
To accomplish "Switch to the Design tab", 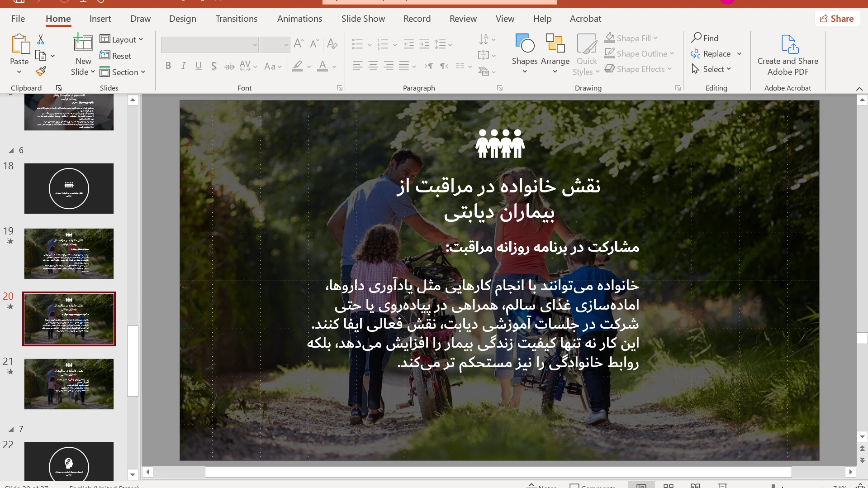I will click(183, 19).
